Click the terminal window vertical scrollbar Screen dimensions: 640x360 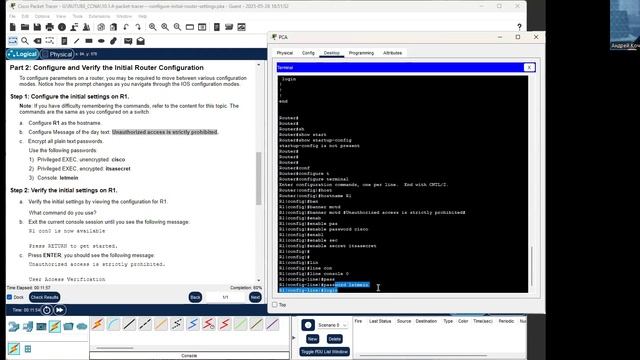tap(531, 266)
